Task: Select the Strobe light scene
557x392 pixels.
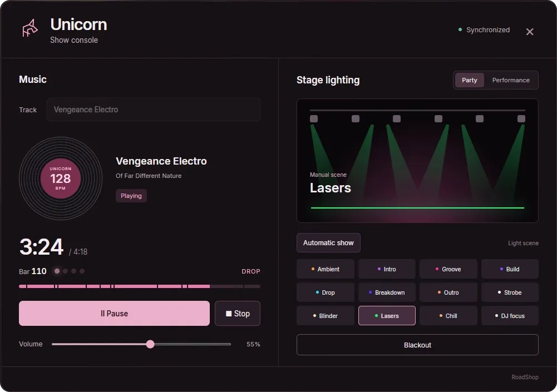Action: (510, 292)
